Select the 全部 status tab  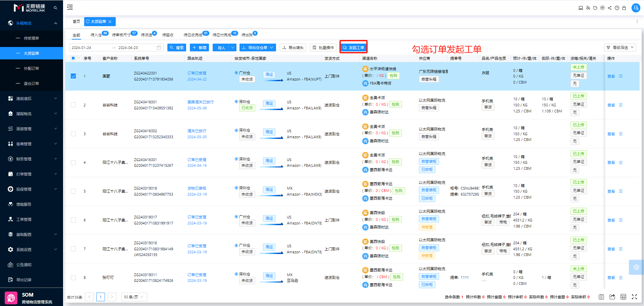tap(76, 35)
